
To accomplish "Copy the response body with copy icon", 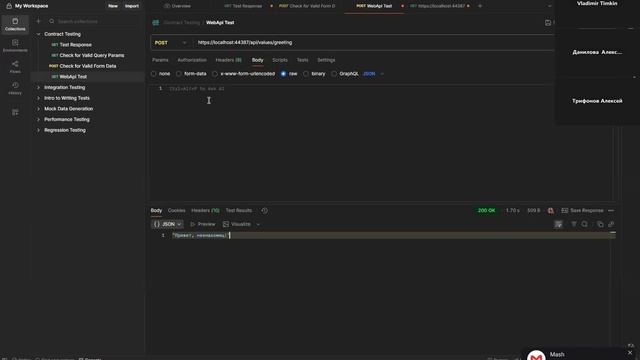I will 600,224.
